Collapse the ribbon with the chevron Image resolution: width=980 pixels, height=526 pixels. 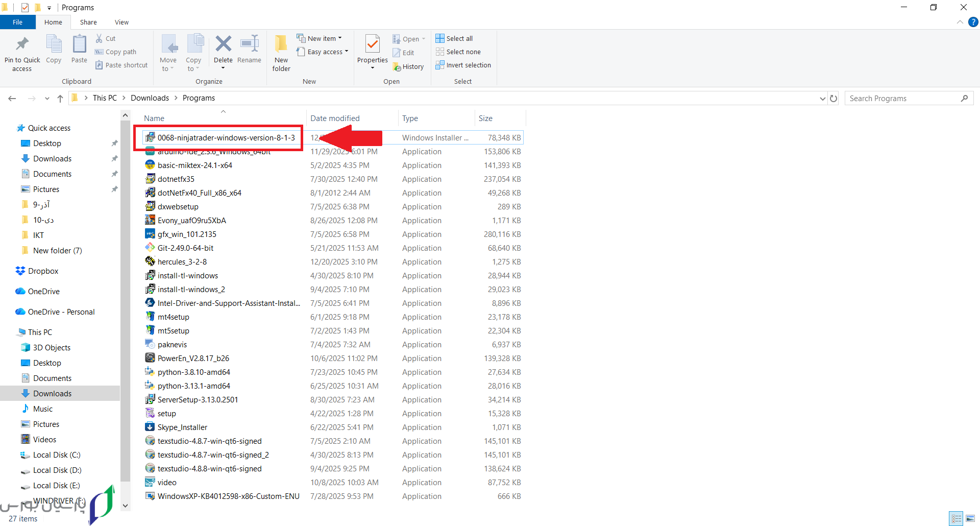tap(960, 22)
